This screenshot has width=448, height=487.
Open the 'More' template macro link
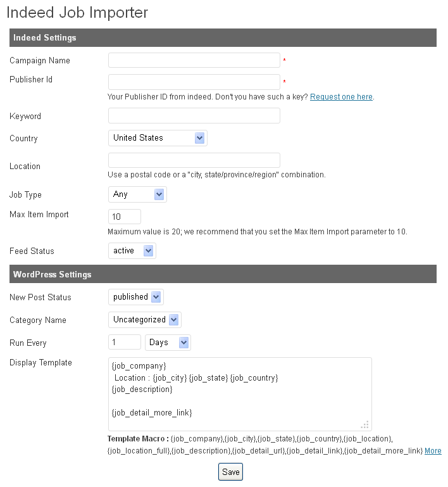click(x=433, y=451)
